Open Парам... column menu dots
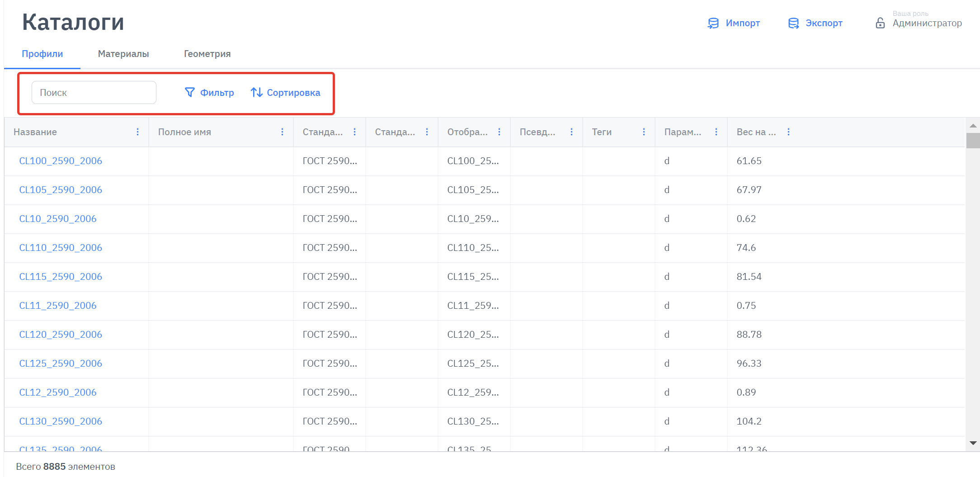 coord(716,132)
